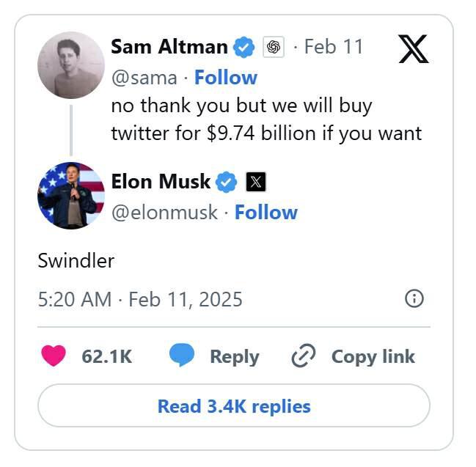Open Sam Altman's profile picture
Viewport: 476px width, 467px height.
[70, 65]
